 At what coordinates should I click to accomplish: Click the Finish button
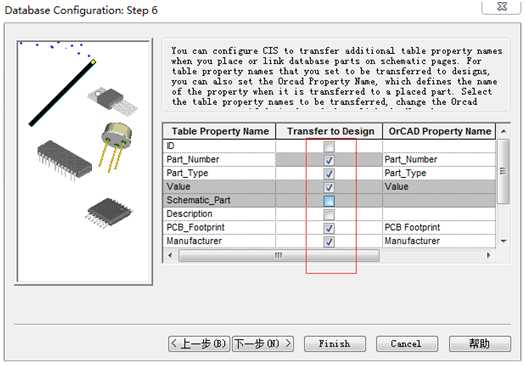335,344
